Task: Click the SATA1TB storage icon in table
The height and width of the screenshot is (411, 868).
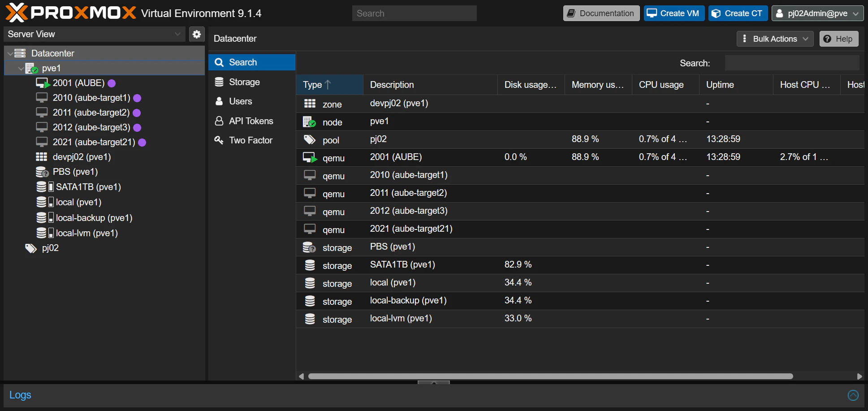Action: (310, 265)
